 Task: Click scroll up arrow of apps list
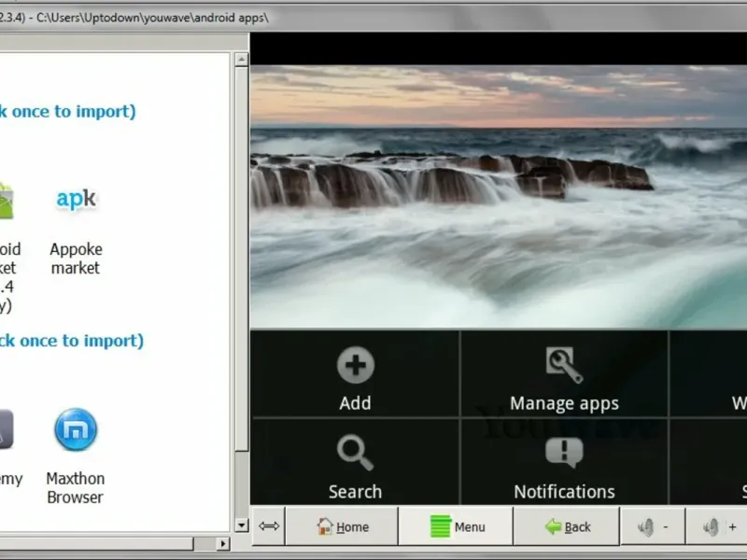pos(242,60)
